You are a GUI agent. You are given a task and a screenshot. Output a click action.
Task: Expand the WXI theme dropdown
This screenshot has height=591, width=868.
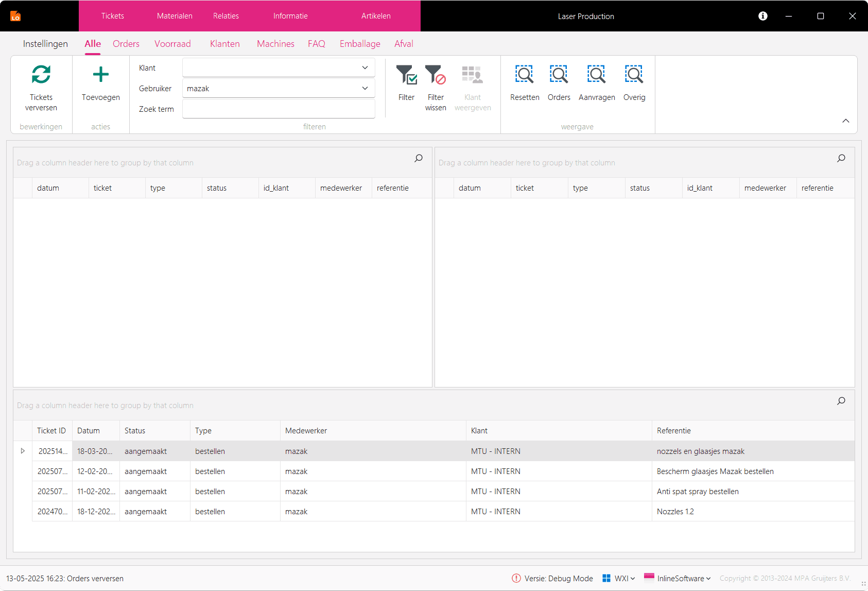point(633,579)
